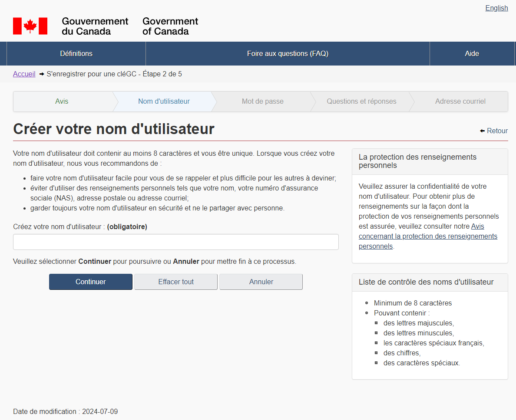Switch language with the English link
Screen dimensions: 516x420
pos(496,8)
